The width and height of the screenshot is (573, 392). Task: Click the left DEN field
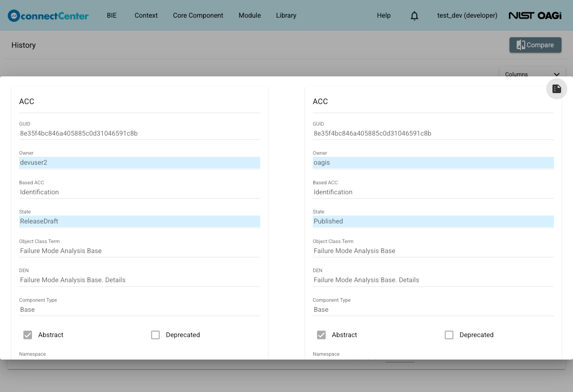pyautogui.click(x=139, y=280)
